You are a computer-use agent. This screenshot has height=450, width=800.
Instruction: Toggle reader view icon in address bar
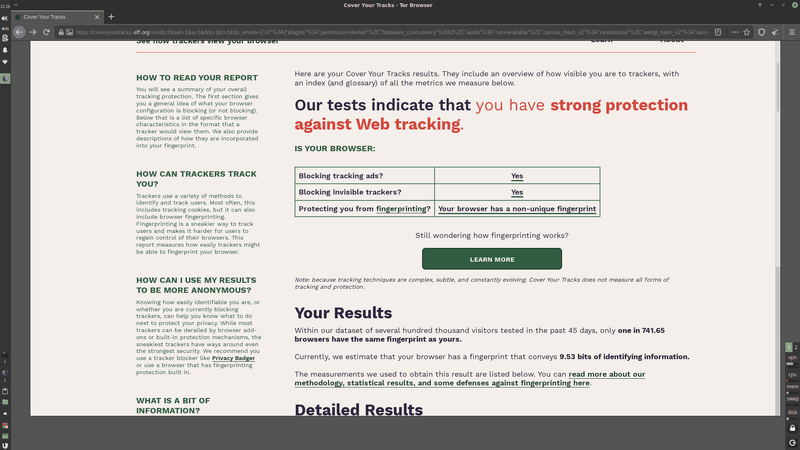click(x=718, y=32)
